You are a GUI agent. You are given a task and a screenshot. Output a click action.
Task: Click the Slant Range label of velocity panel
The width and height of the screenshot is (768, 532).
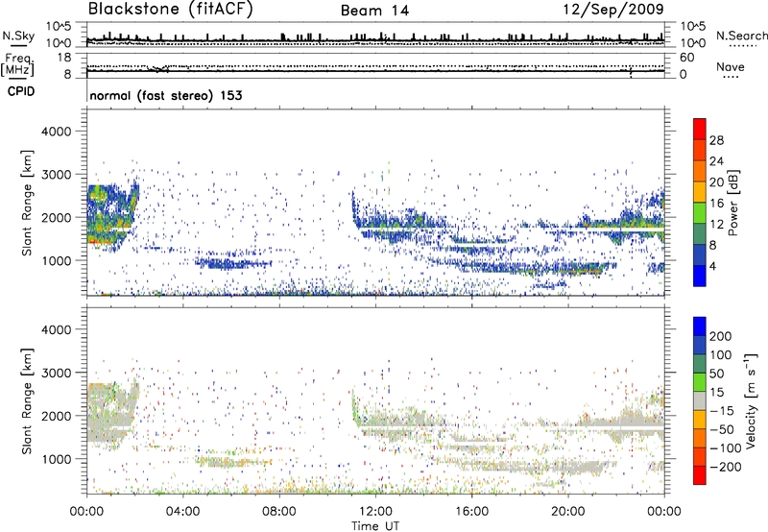pyautogui.click(x=27, y=400)
